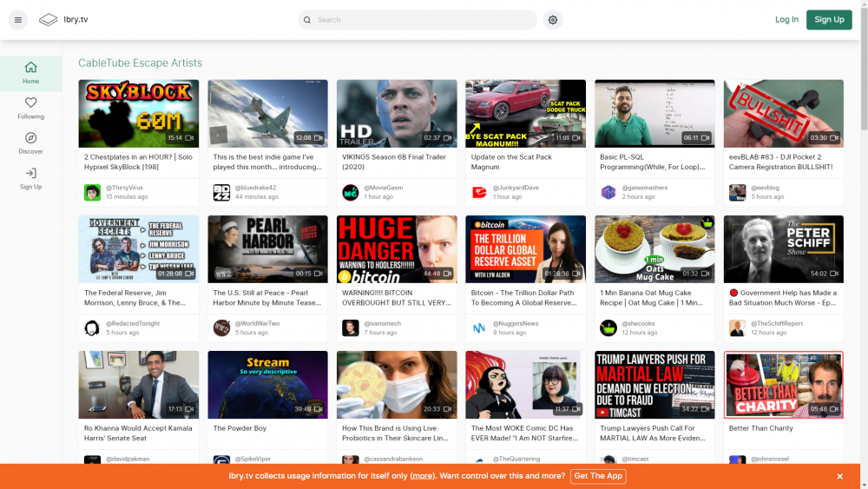Click the green Sign Up button

click(x=829, y=19)
